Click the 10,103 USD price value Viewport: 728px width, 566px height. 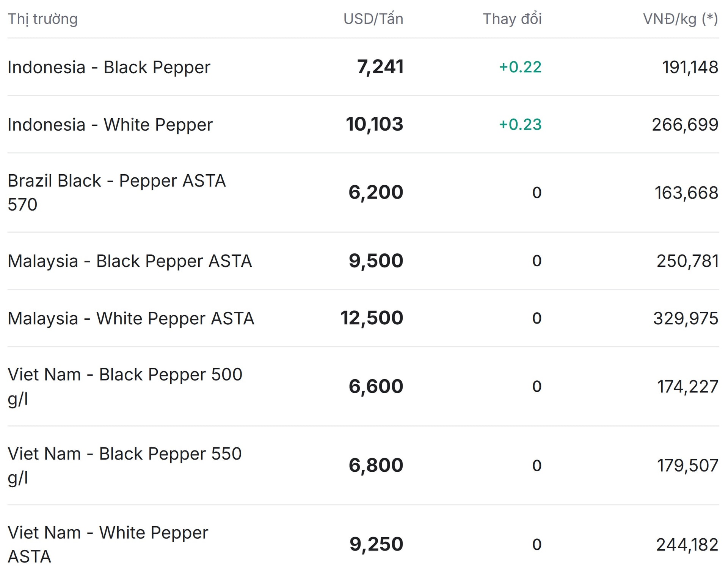[x=374, y=124]
